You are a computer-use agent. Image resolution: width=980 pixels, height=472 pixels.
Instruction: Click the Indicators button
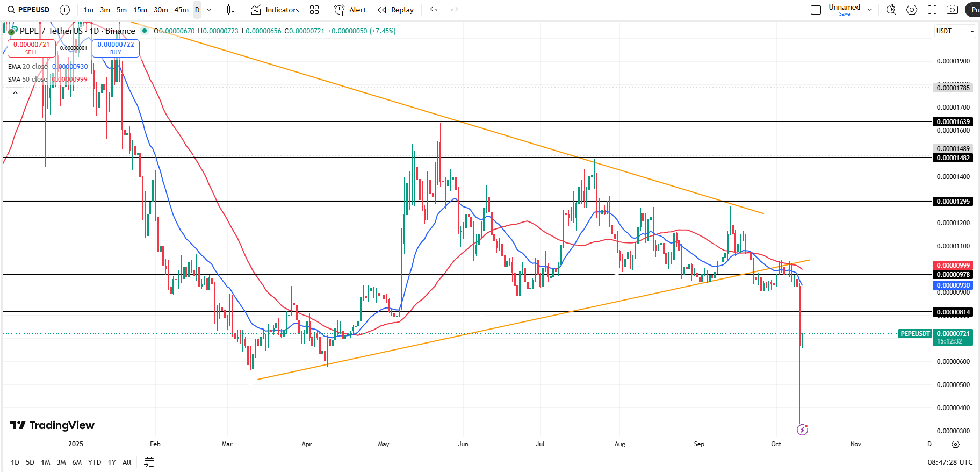[275, 10]
